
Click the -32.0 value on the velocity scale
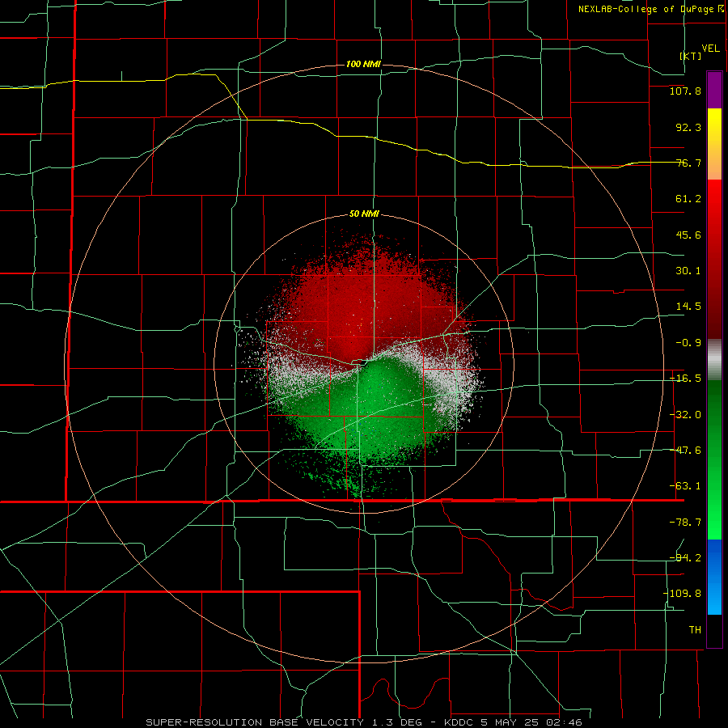point(685,415)
